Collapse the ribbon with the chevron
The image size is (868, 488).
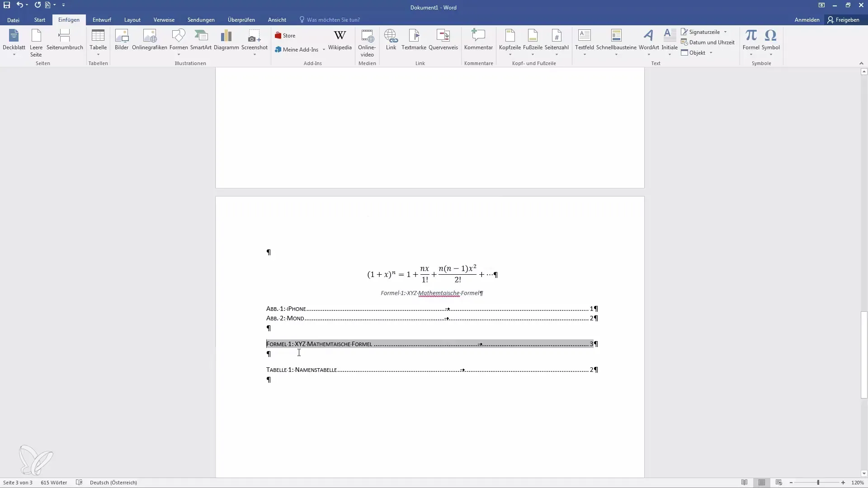[861, 63]
